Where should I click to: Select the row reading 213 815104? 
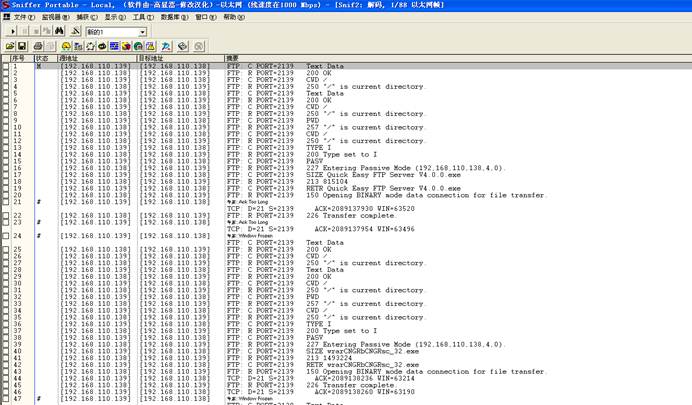pyautogui.click(x=346, y=181)
